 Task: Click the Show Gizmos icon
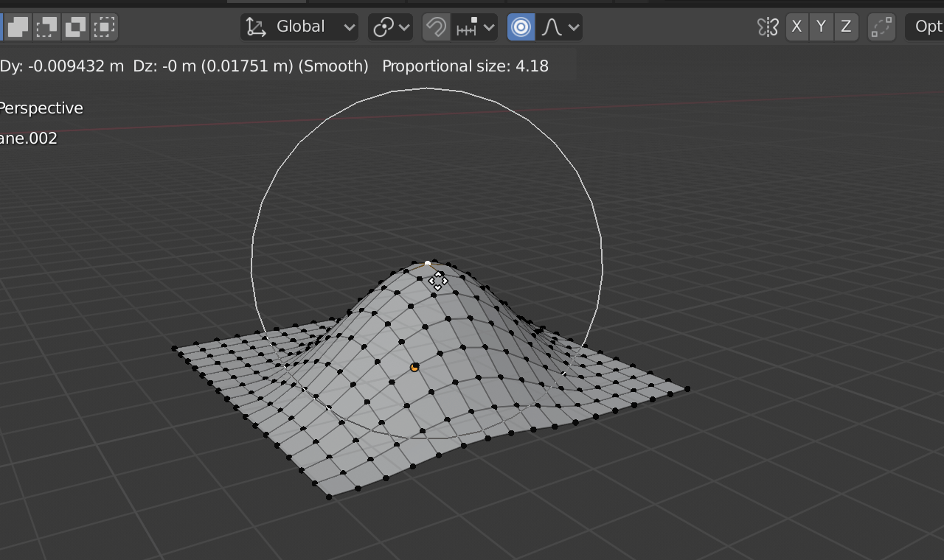(881, 27)
